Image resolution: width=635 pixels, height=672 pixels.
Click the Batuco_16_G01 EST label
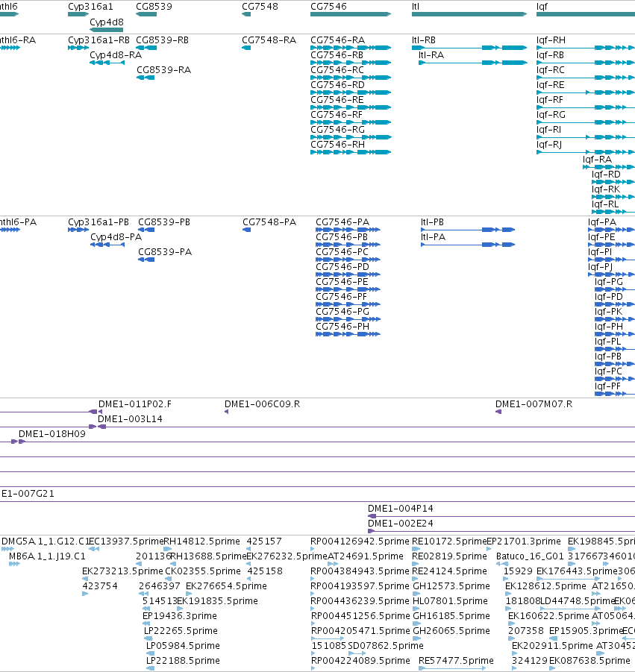[530, 556]
